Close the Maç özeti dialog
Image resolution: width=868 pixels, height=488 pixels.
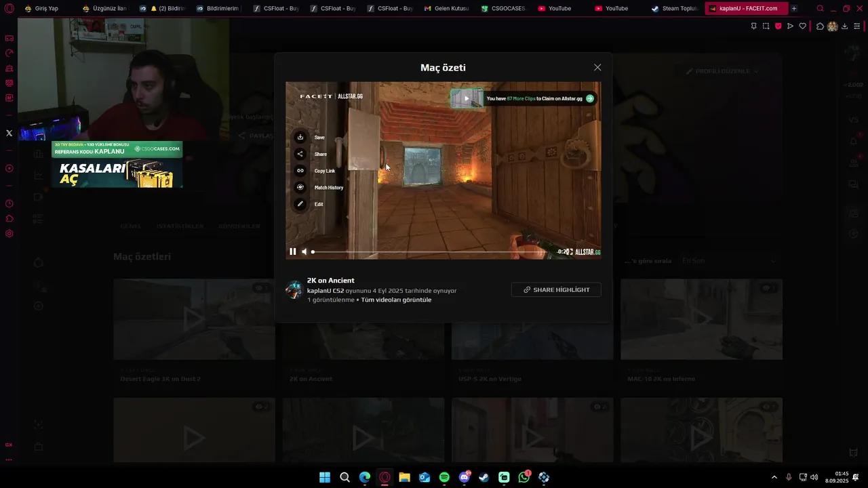pos(597,67)
